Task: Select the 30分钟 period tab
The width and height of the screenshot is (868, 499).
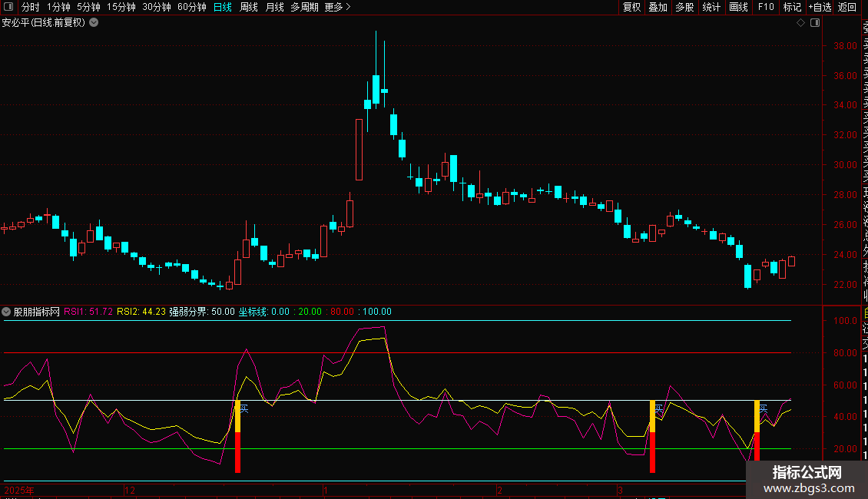Action: click(157, 7)
